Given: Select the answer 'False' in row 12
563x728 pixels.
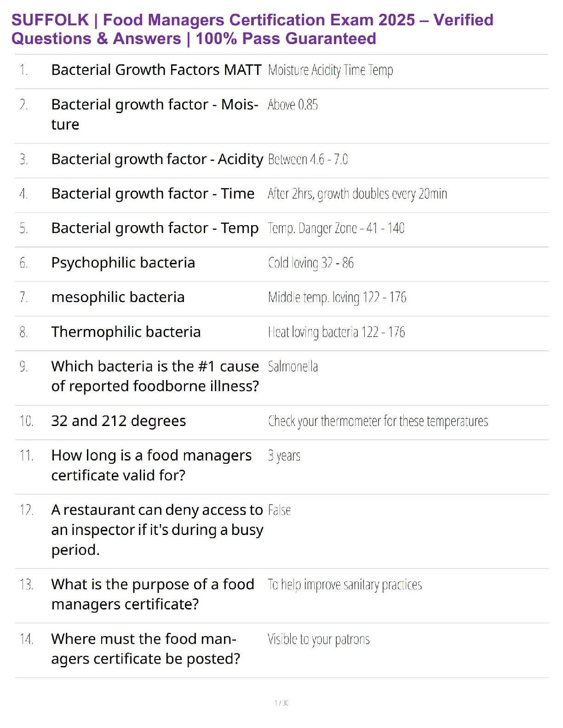Looking at the screenshot, I should (279, 510).
